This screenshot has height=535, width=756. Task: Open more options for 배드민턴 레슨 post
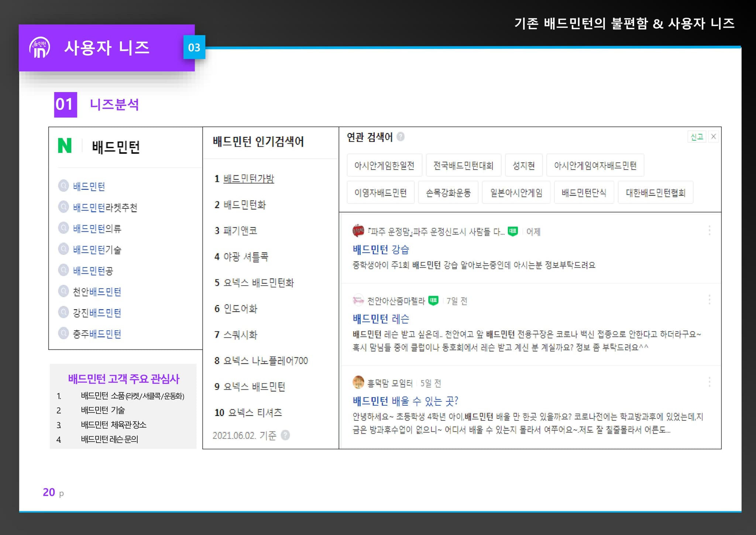(709, 300)
